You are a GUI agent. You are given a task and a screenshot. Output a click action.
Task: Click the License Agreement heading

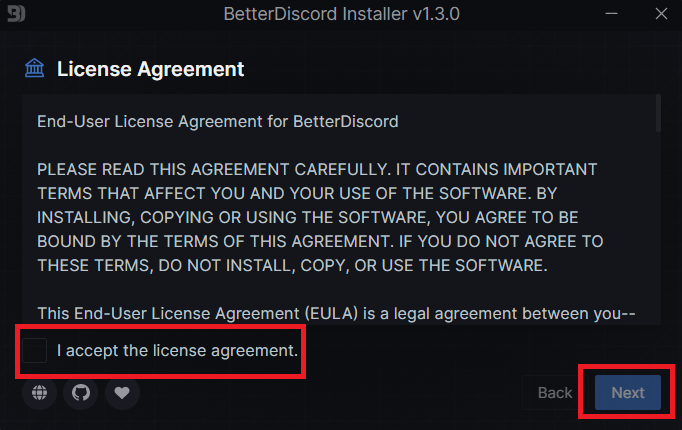pos(150,69)
